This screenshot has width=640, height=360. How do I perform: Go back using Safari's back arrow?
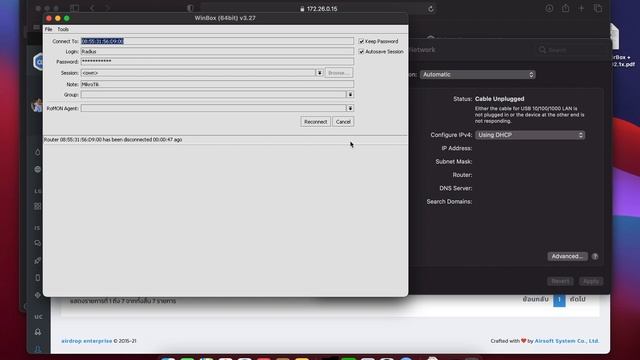click(92, 8)
